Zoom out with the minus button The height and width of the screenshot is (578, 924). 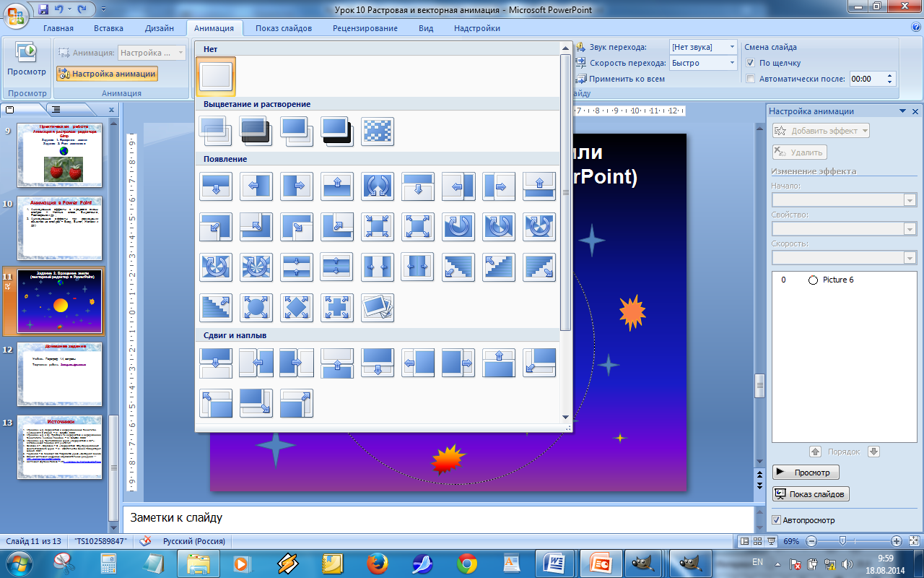pos(811,541)
